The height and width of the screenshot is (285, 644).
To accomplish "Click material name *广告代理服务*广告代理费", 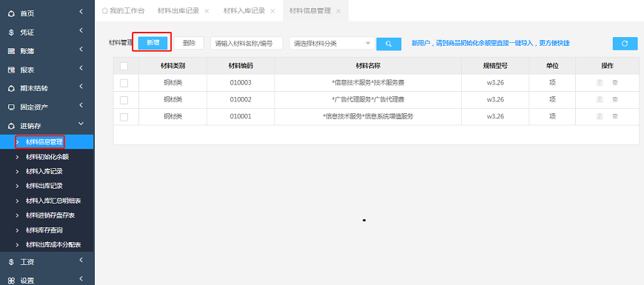I will click(x=368, y=100).
